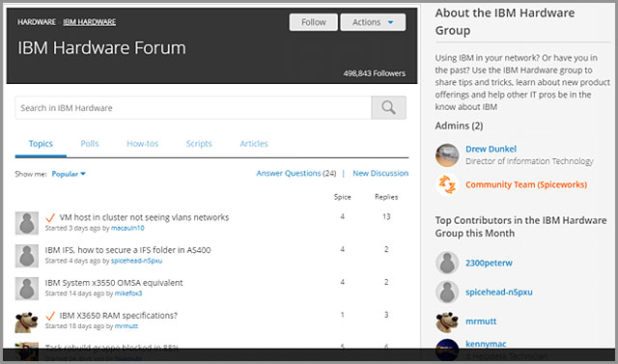
Task: Follow the IBM Hardware Forum
Action: (313, 22)
